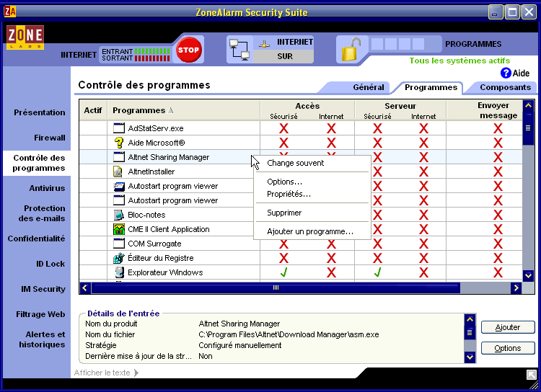Open the IM Security section

pyautogui.click(x=43, y=289)
